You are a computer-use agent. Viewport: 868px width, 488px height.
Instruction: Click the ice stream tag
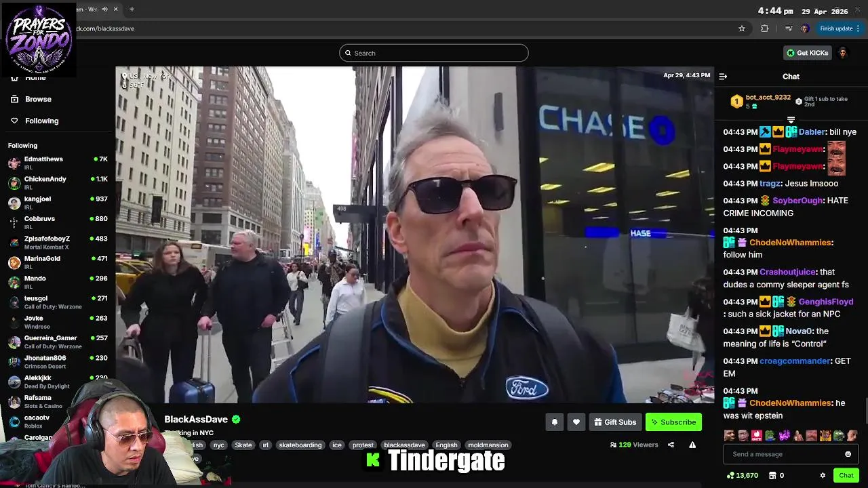tap(337, 445)
